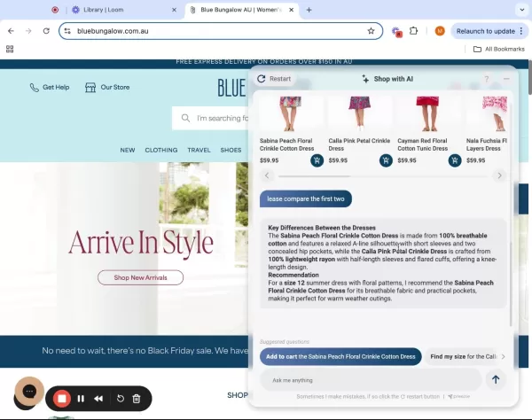Open the NEW menu item

pyautogui.click(x=128, y=150)
